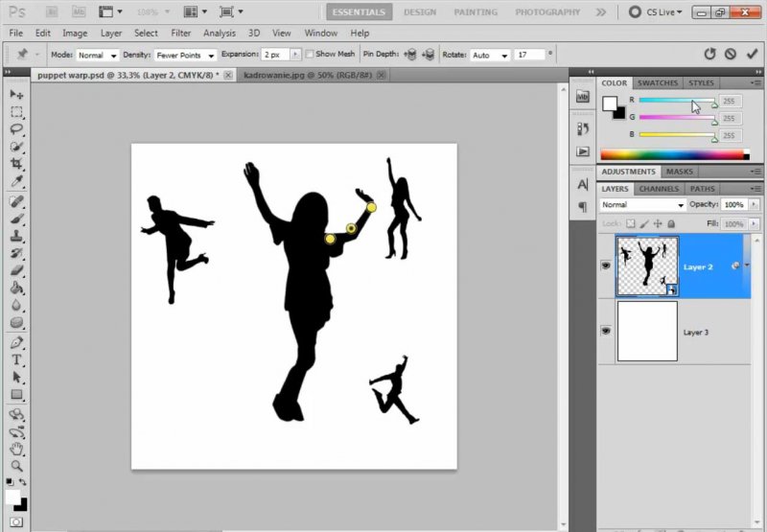Screen dimensions: 767x532
Task: Switch to the Channels tab
Action: click(x=659, y=189)
